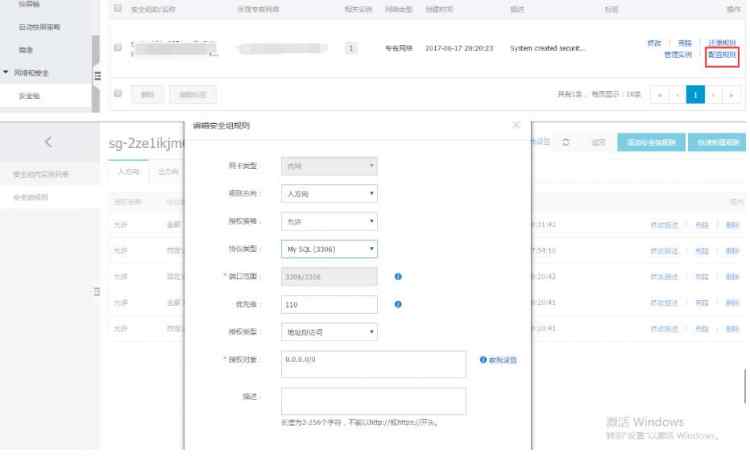Screen dimensions: 750x457
Task: Switch to the inbound direction tab
Action: click(129, 171)
